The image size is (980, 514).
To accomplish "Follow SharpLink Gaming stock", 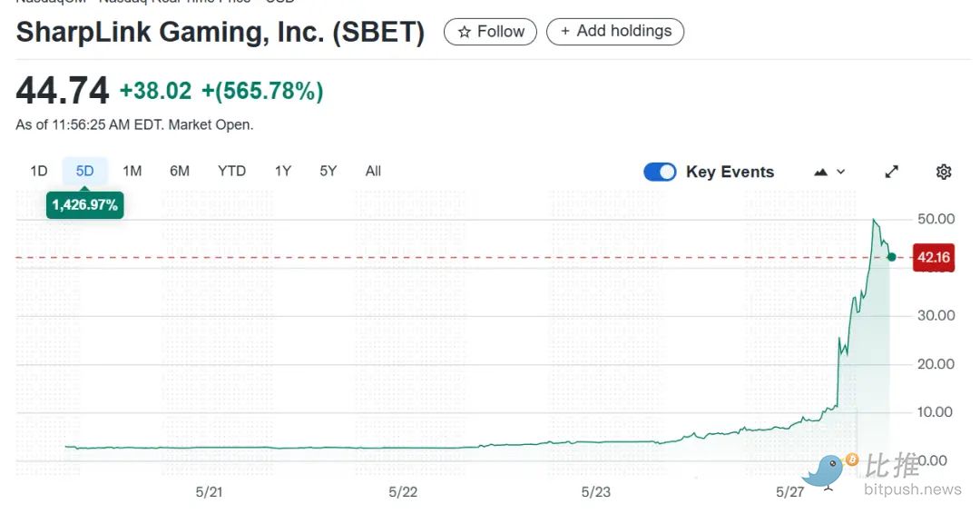I will 490,32.
